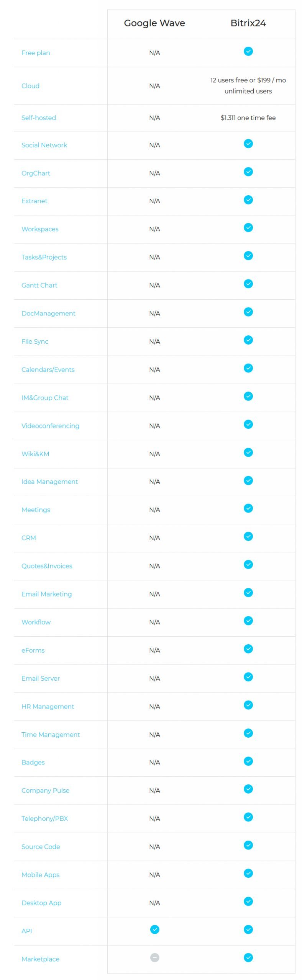Click the Bitrix24 checkmark in Mobile Apps row

click(x=248, y=873)
